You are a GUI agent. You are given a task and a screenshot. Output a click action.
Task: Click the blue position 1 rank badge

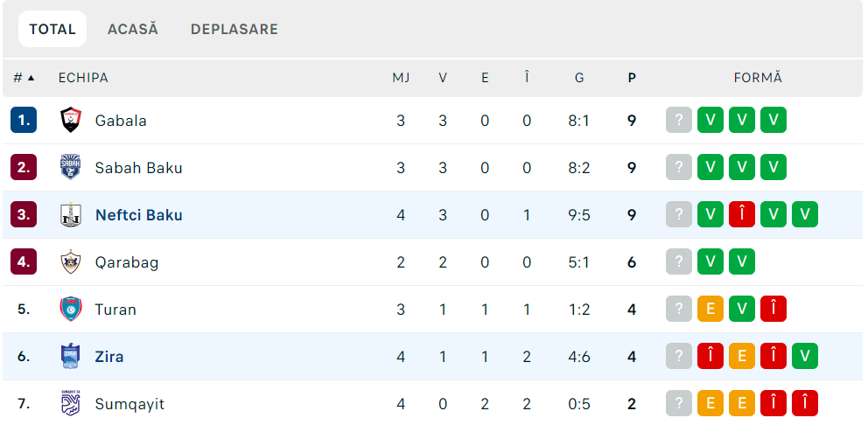[x=24, y=120]
